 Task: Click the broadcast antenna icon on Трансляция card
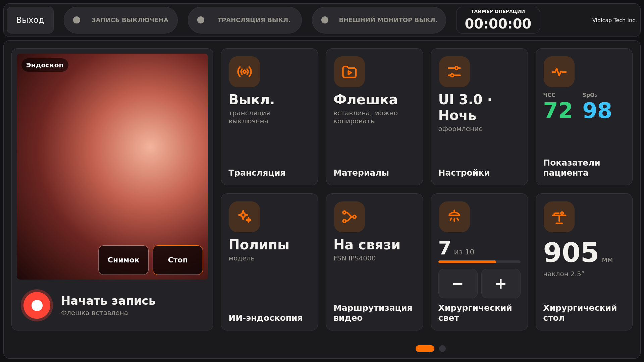244,72
